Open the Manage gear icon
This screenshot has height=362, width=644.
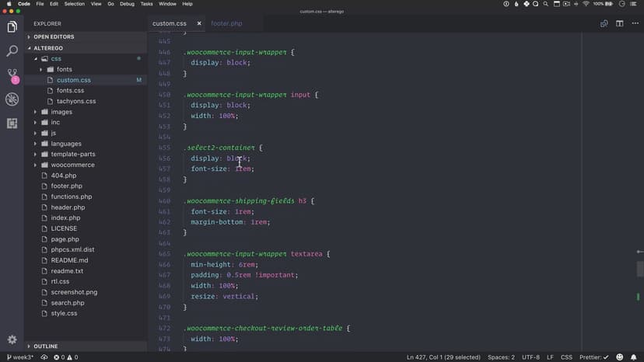point(12,339)
